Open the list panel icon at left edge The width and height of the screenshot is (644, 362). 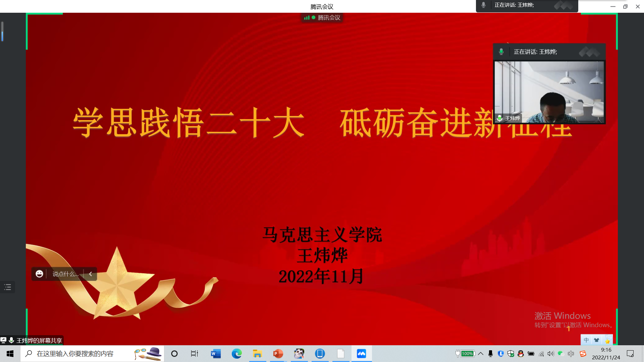(x=7, y=287)
